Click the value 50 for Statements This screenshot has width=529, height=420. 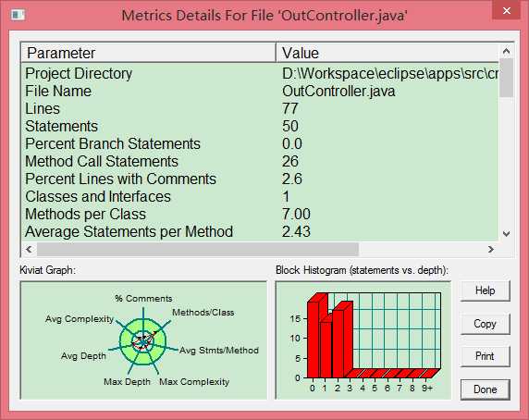coord(290,126)
